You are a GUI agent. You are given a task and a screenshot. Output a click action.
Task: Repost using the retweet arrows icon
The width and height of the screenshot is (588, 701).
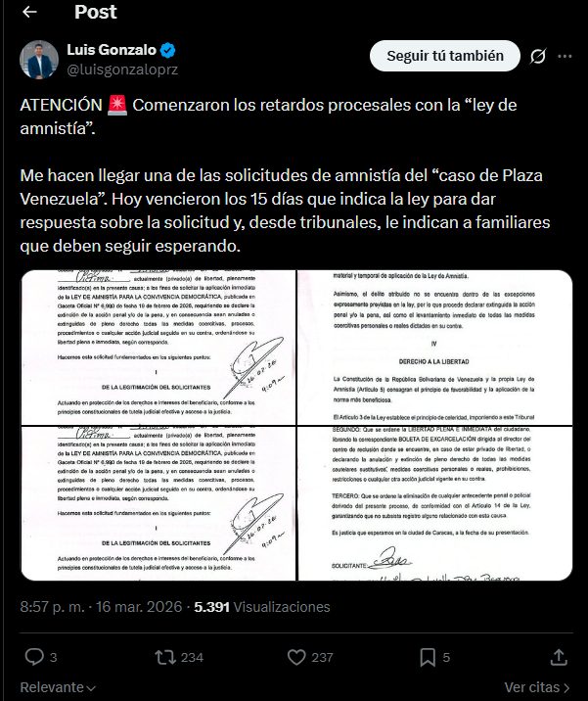point(165,657)
